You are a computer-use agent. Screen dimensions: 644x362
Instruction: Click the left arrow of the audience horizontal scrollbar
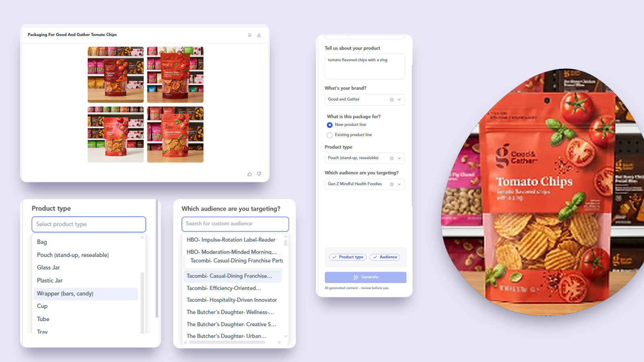click(185, 342)
